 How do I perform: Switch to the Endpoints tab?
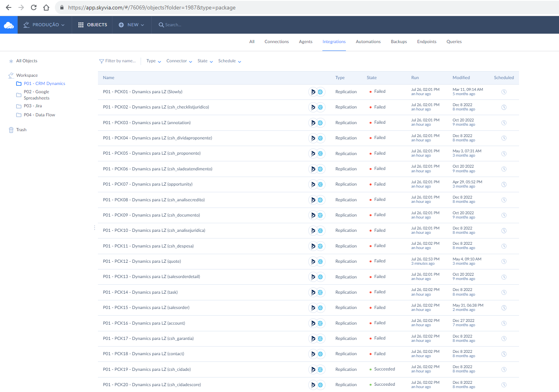pyautogui.click(x=427, y=42)
